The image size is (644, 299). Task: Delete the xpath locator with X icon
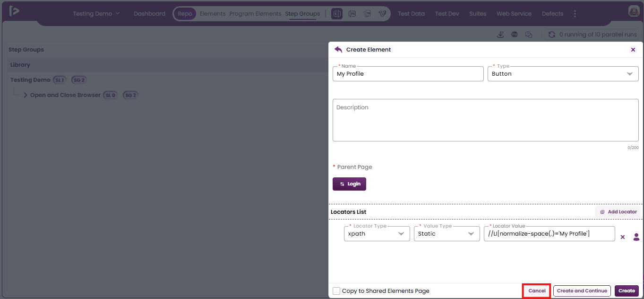623,237
